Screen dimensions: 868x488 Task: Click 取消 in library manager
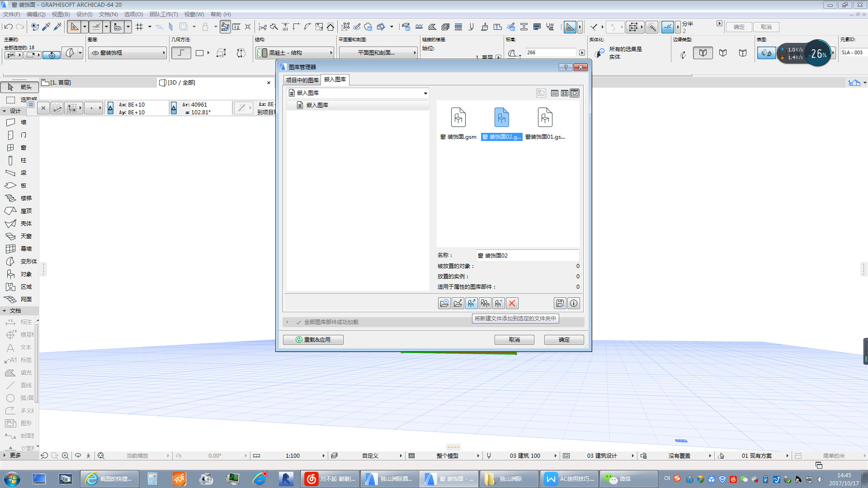(x=514, y=340)
